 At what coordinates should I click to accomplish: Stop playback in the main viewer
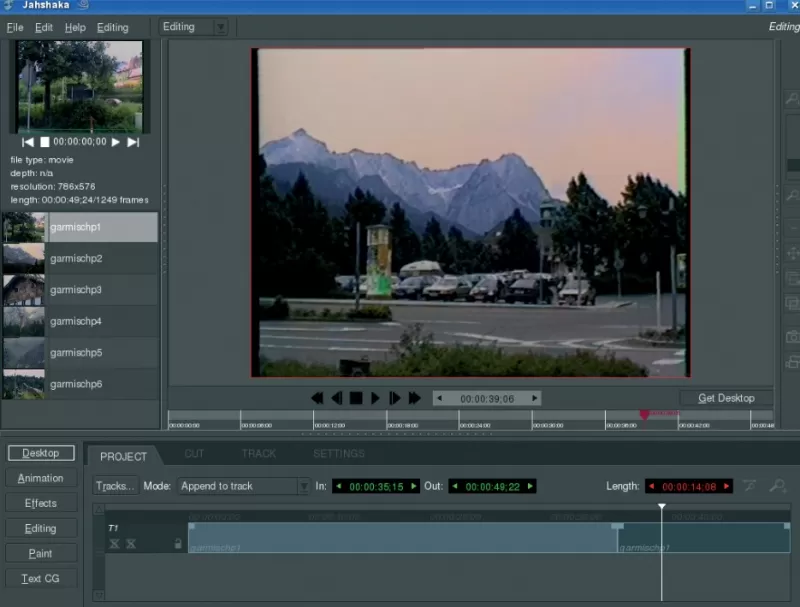[x=355, y=398]
